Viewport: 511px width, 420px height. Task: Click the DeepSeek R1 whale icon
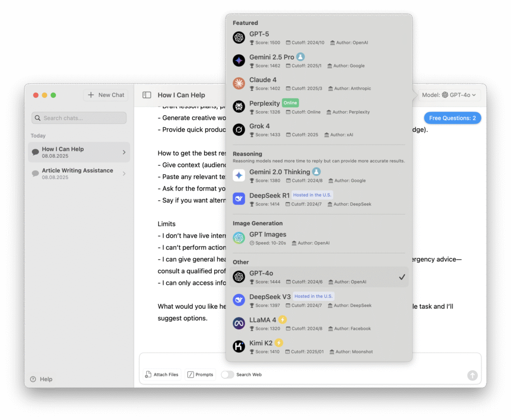pos(239,199)
